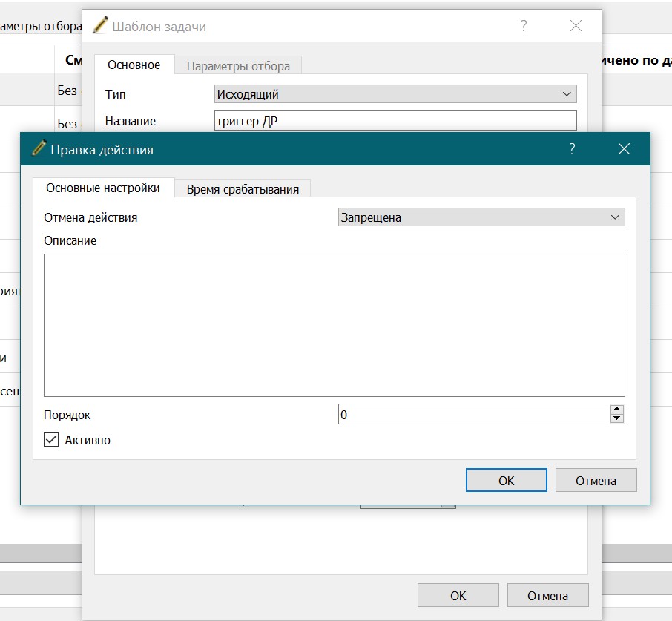Select the Основные настройки tab
Screen dimensions: 672x621
click(x=103, y=188)
